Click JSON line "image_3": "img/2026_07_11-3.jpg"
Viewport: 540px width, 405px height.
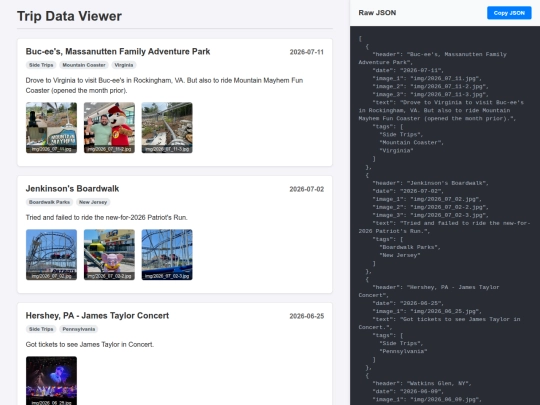(x=430, y=94)
